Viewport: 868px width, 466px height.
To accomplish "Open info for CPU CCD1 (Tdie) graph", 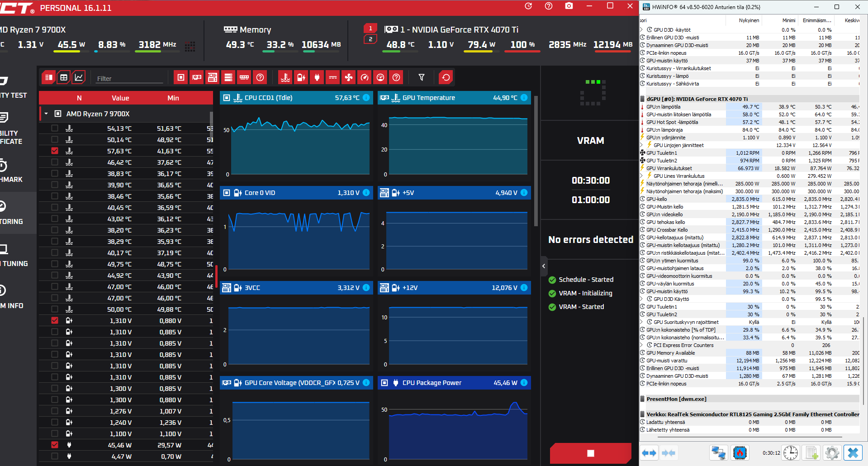I will 366,98.
